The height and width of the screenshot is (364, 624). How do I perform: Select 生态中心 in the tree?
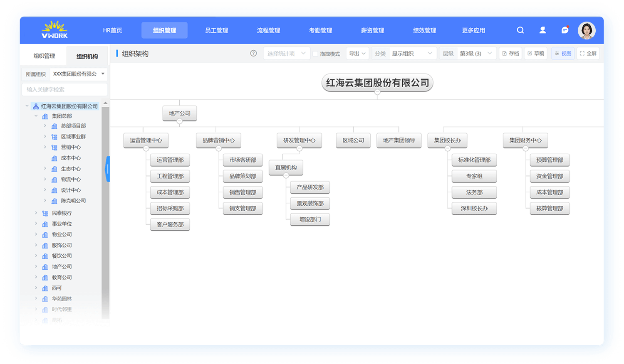(71, 169)
